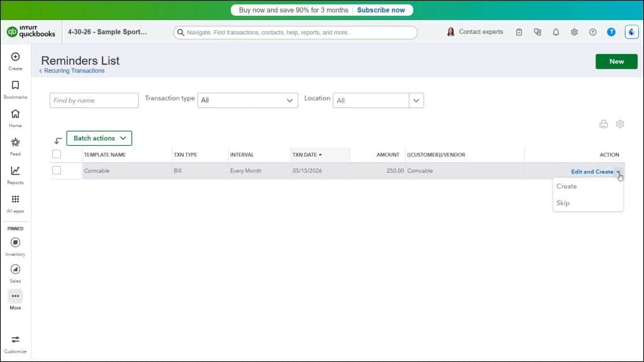The width and height of the screenshot is (644, 362).
Task: Choose Skip from action menu
Action: coord(563,203)
